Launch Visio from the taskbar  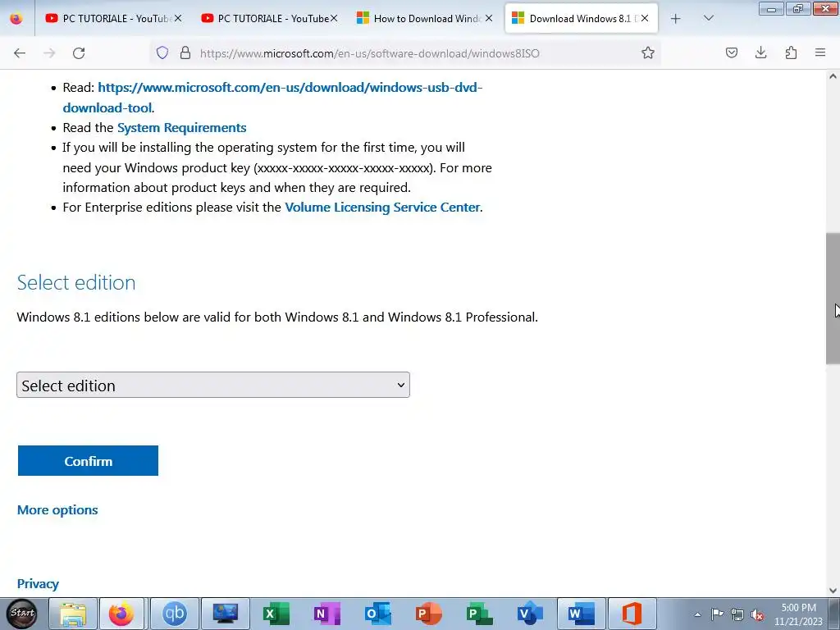(x=531, y=614)
